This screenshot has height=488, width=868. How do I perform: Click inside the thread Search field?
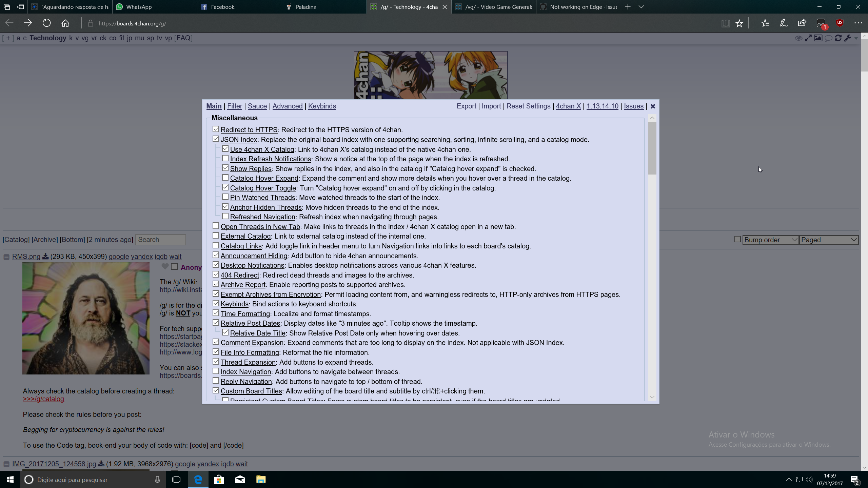click(x=160, y=240)
